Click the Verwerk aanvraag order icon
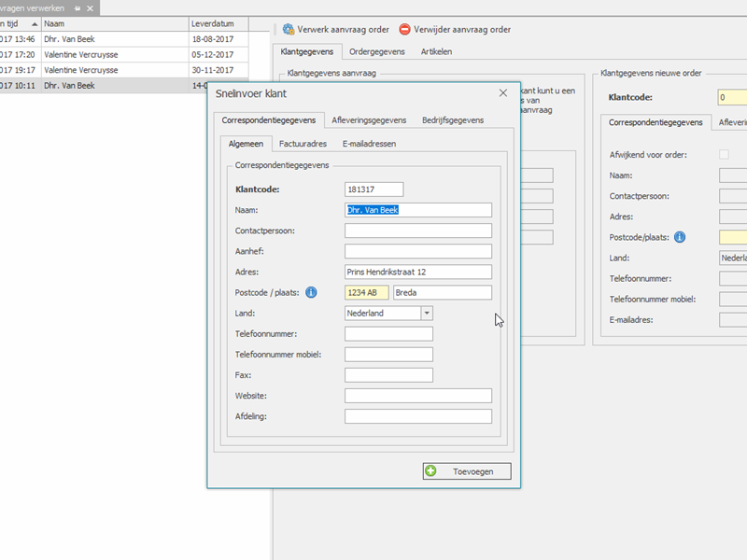747x560 pixels. coord(289,30)
